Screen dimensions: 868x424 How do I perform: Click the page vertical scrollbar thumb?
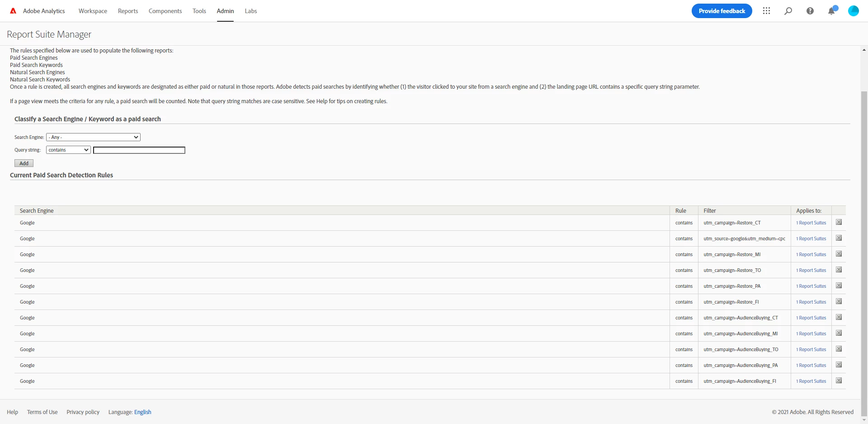point(864,253)
